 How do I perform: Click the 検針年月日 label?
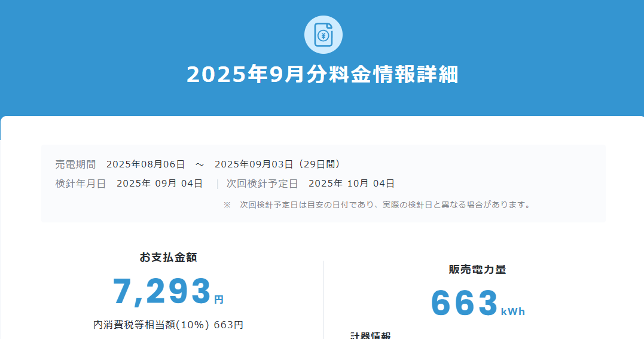click(80, 184)
